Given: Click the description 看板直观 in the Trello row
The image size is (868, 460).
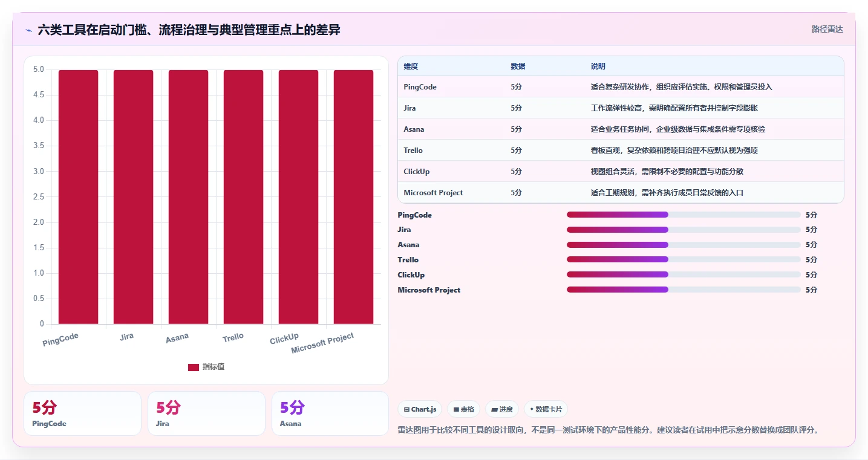Looking at the screenshot, I should tap(674, 151).
